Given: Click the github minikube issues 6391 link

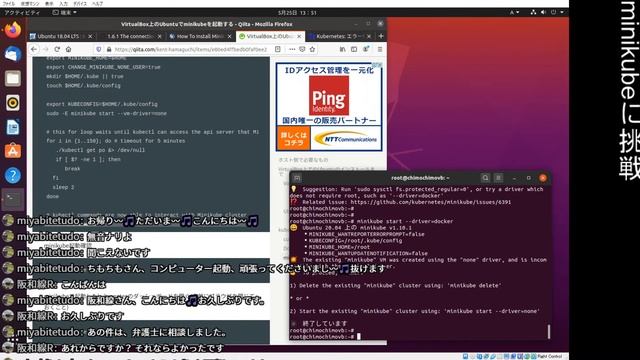Looking at the screenshot, I should tap(431, 202).
